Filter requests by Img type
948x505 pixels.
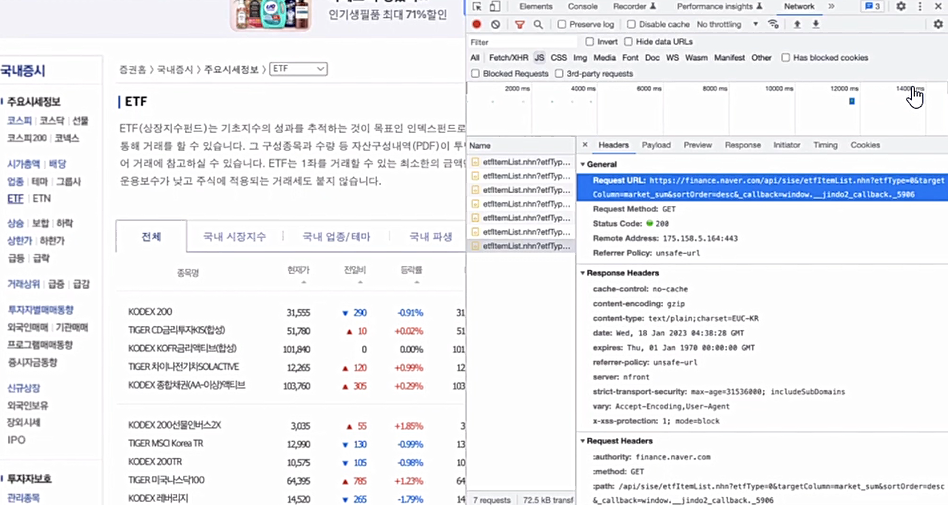point(580,57)
